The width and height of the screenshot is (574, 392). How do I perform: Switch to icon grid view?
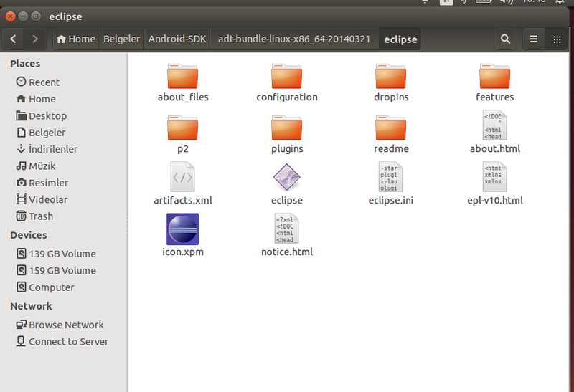coord(557,39)
